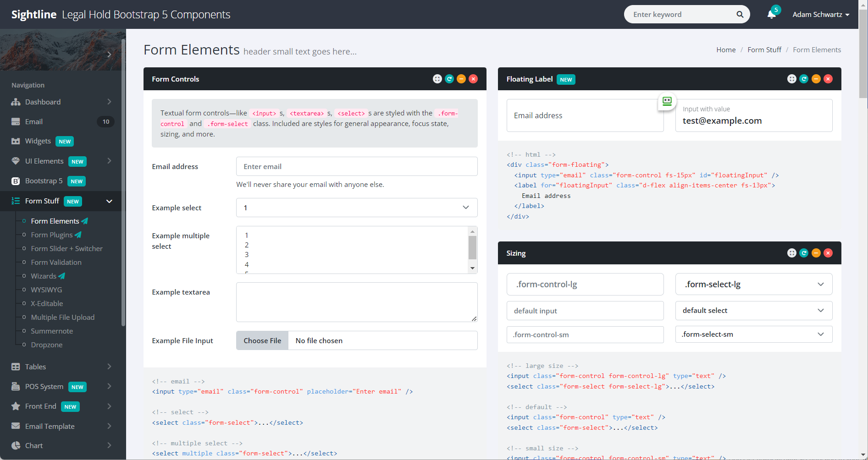The height and width of the screenshot is (460, 868).
Task: Open the .form-select-lg dropdown
Action: click(x=753, y=285)
